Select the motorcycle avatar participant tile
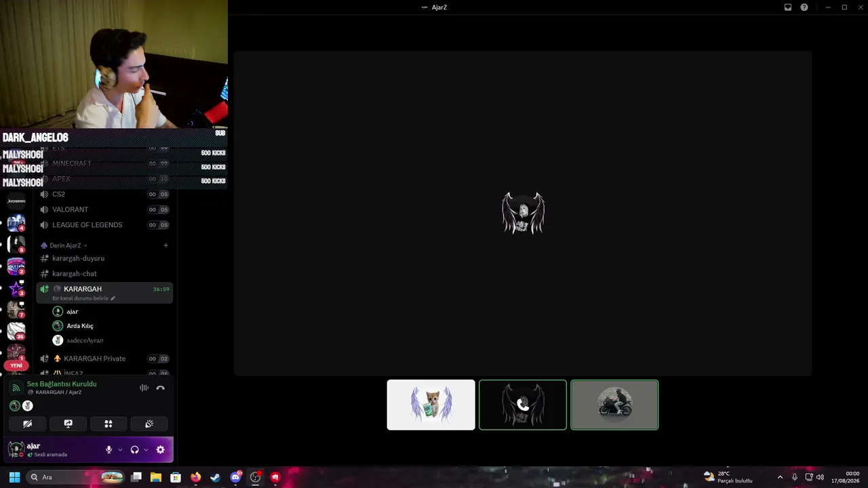868x488 pixels. [614, 405]
